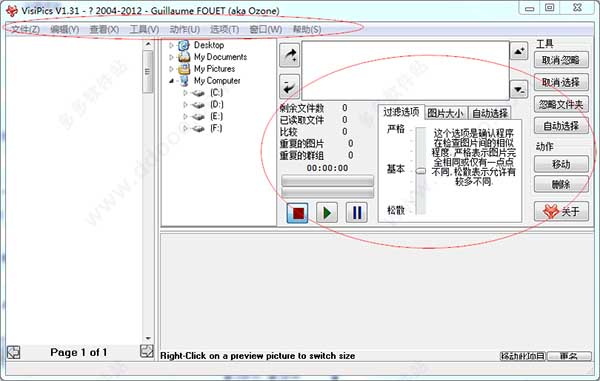Click the Desktop folder icon

pyautogui.click(x=184, y=45)
